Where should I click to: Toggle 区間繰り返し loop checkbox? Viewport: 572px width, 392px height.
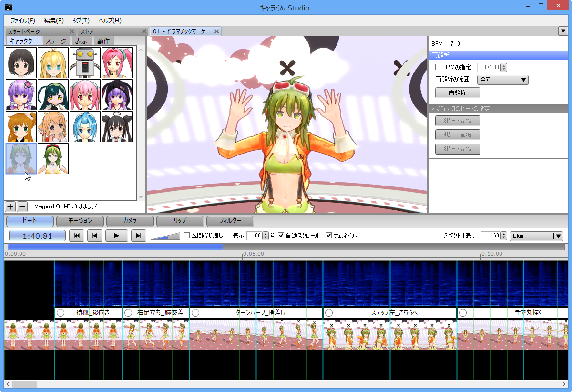[x=186, y=236]
